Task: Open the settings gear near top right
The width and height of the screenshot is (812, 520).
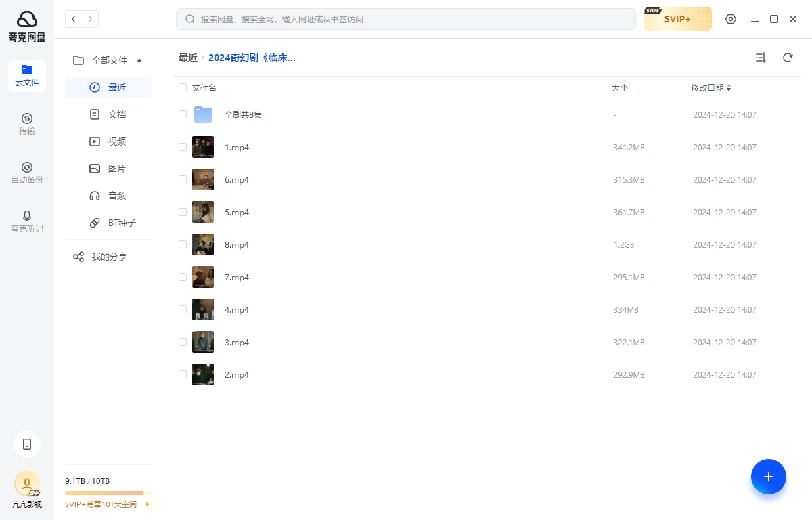Action: coord(731,19)
